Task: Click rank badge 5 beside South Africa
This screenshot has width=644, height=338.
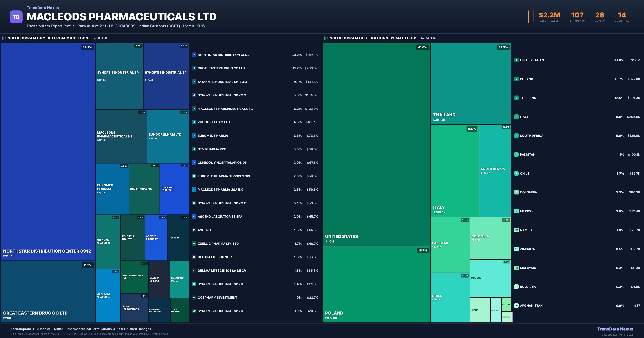Action: 516,135
